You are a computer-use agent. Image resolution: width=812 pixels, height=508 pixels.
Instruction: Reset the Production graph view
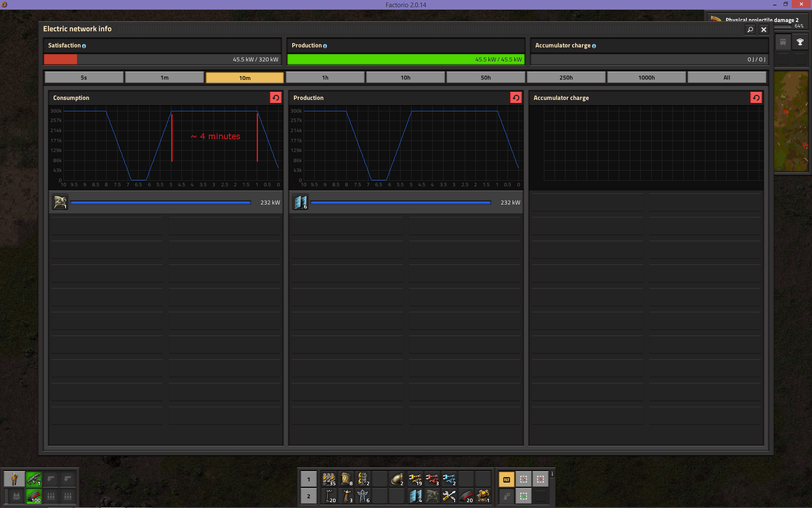(x=516, y=98)
